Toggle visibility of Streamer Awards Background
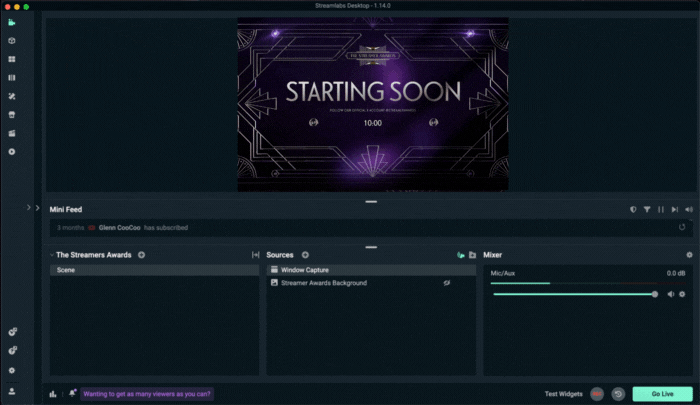 point(446,283)
